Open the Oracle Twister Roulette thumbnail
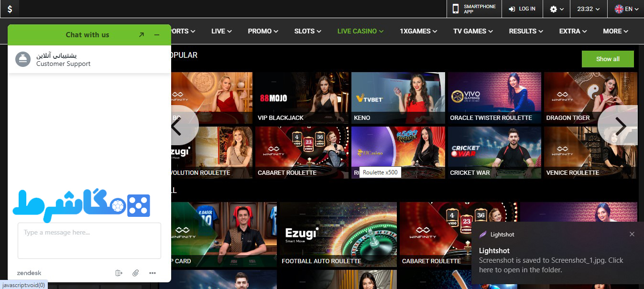 [494, 98]
